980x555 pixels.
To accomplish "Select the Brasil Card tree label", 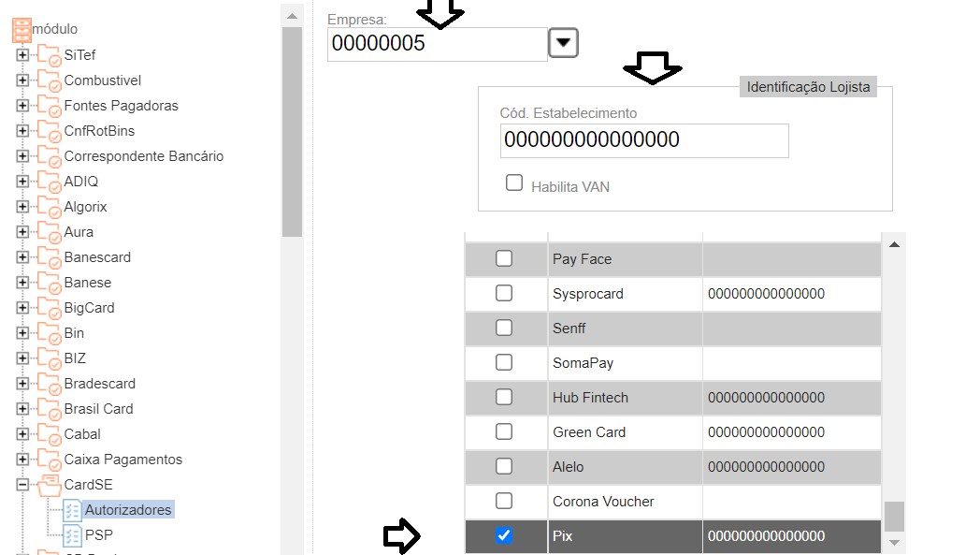I will [99, 409].
